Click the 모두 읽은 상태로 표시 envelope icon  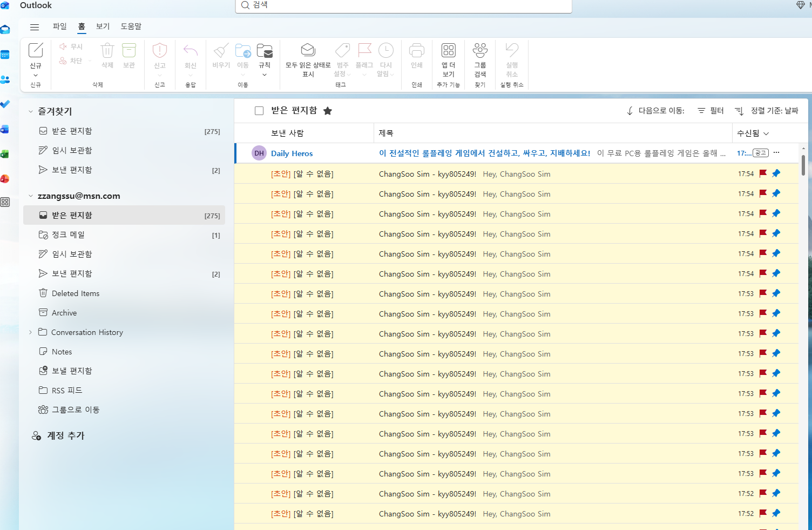[308, 50]
